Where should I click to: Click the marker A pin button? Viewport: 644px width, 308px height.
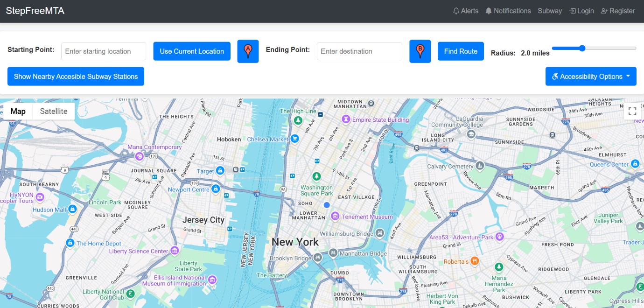click(248, 51)
